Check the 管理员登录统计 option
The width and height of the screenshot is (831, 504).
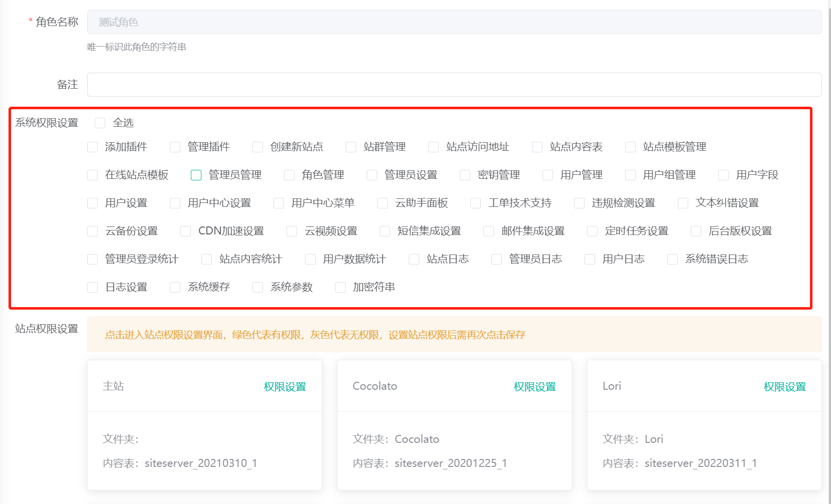tap(93, 259)
